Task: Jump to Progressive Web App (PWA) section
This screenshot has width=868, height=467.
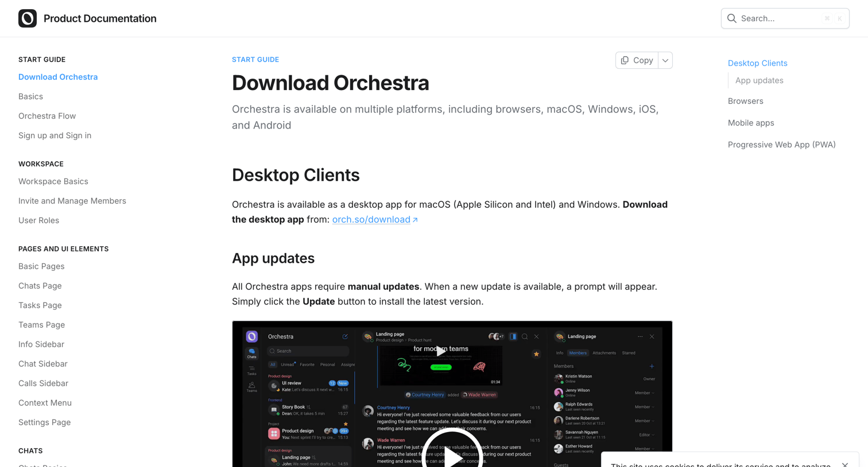Action: click(x=781, y=145)
